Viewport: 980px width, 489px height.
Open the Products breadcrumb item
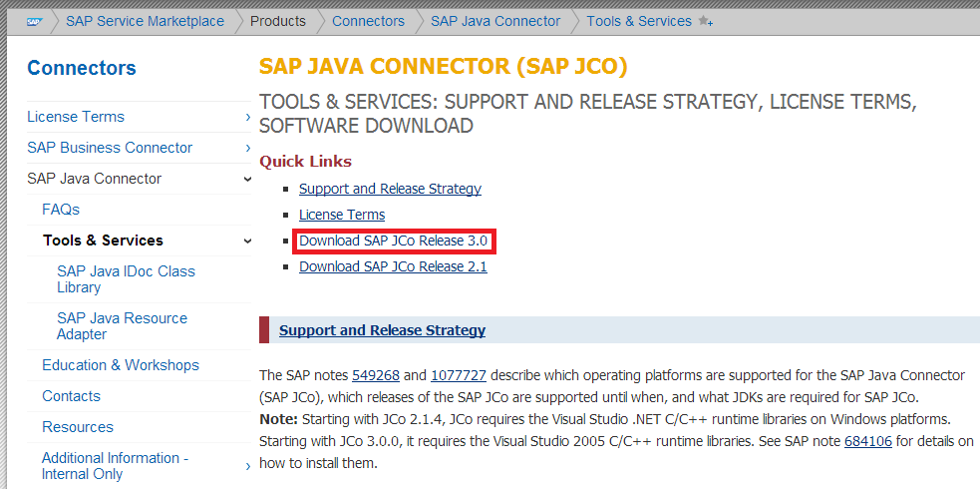coord(278,21)
